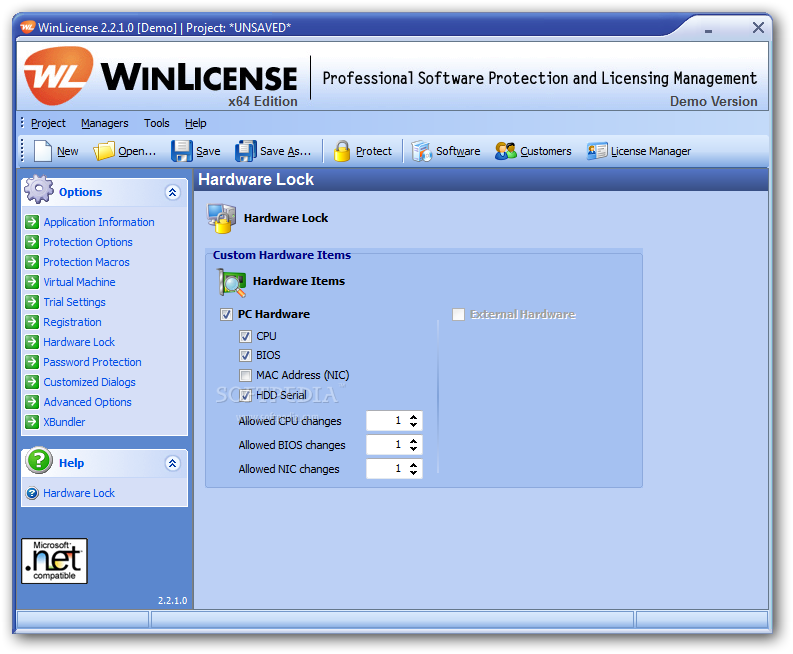Check the External Hardware checkbox
793x654 pixels.
tap(458, 315)
